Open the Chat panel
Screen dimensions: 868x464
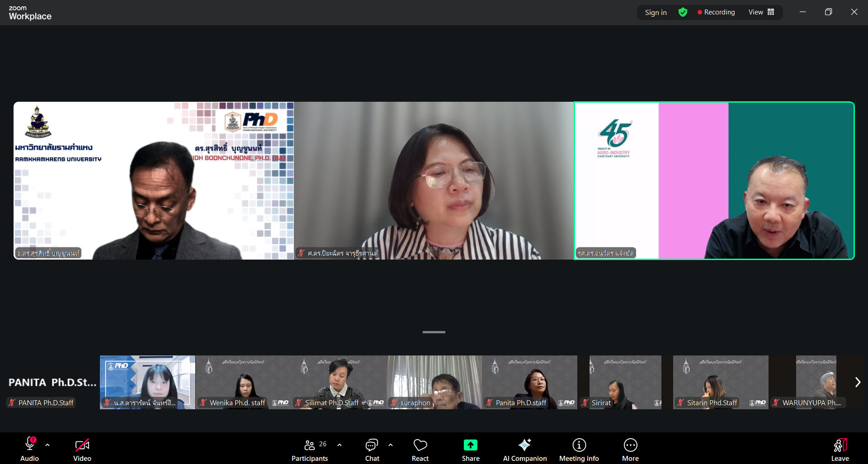372,450
